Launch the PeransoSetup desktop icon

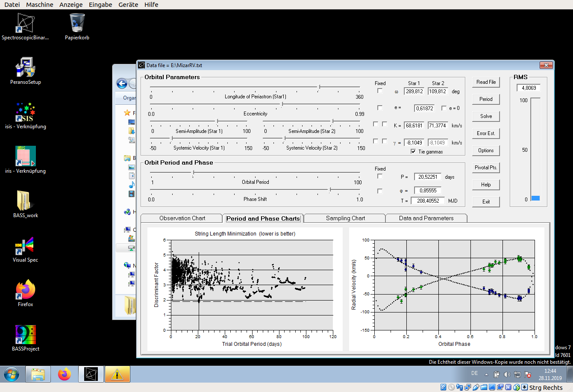tap(25, 68)
